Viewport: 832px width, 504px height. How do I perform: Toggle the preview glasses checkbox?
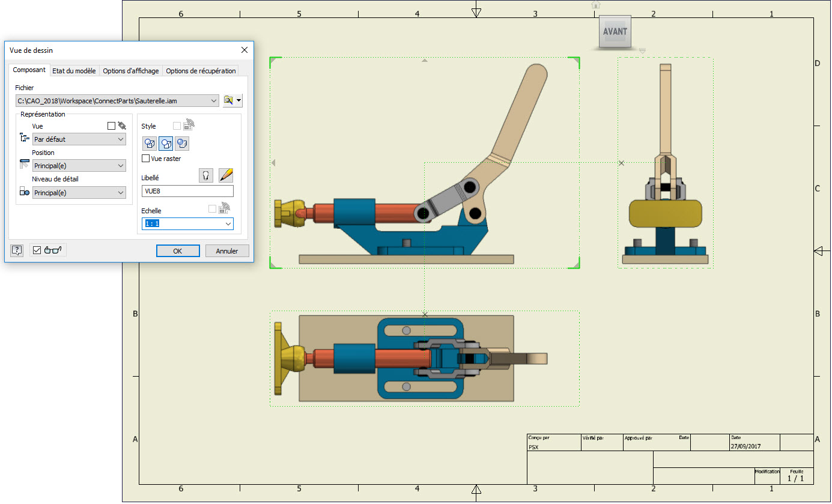pyautogui.click(x=37, y=250)
